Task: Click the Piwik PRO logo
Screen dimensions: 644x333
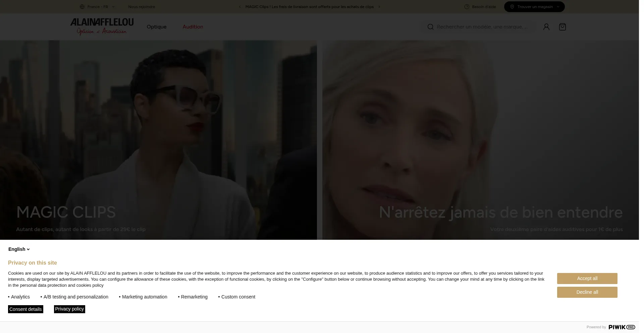Action: (x=622, y=327)
